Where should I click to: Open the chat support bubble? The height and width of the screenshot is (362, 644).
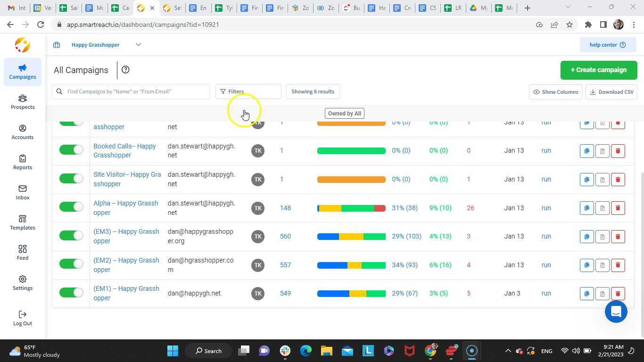[616, 312]
